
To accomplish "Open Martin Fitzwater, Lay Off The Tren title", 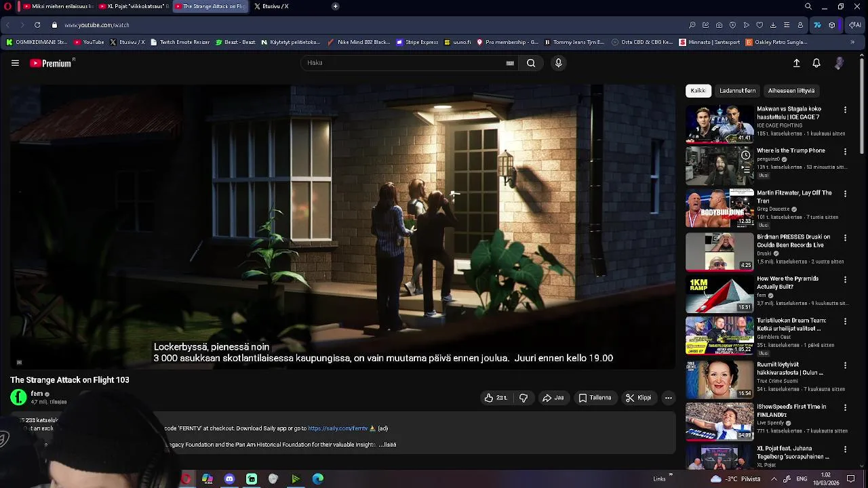I will click(x=794, y=197).
